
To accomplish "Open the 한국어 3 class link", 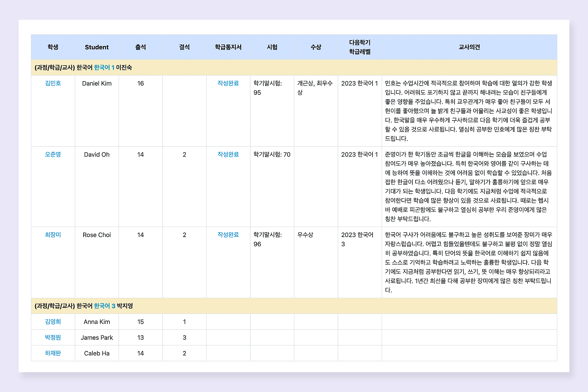I will [x=104, y=306].
